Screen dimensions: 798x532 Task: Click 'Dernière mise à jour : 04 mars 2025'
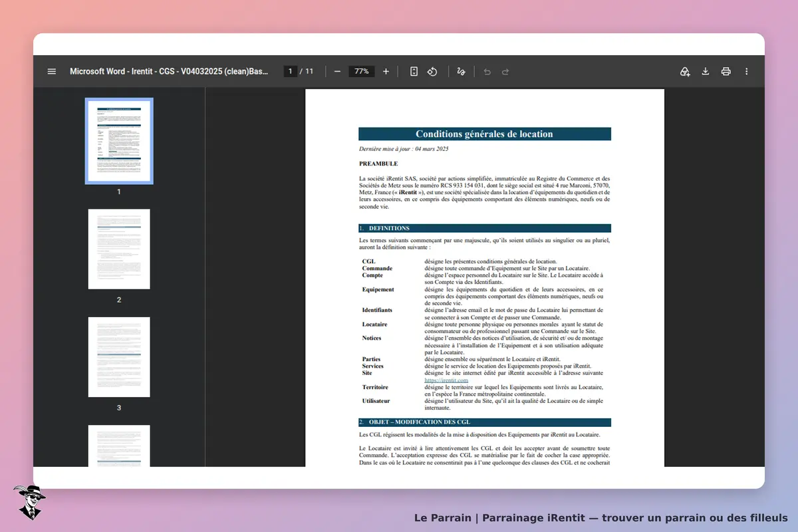tap(404, 149)
